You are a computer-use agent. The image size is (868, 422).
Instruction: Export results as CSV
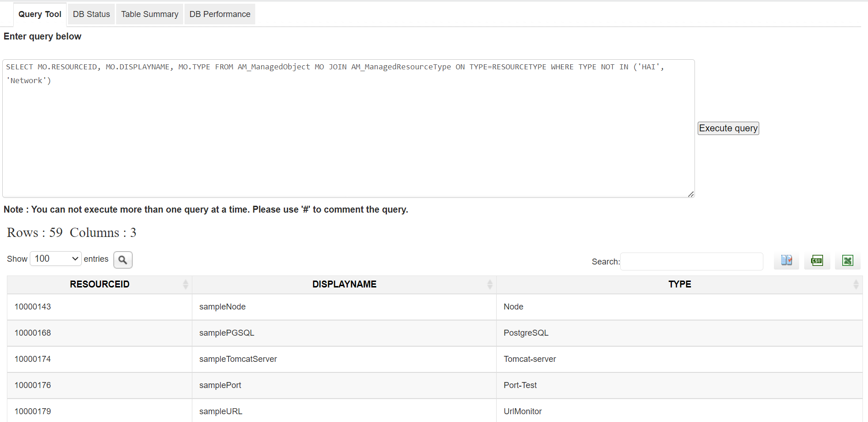(x=817, y=261)
